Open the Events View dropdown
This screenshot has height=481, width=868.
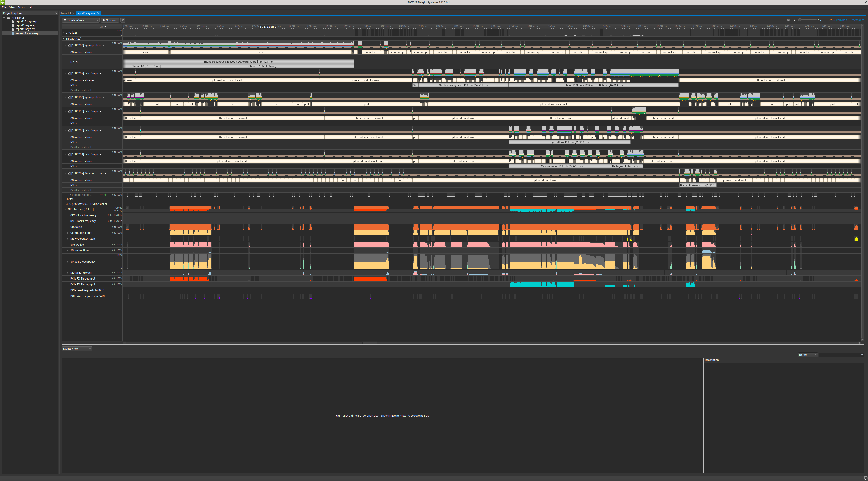pos(77,348)
